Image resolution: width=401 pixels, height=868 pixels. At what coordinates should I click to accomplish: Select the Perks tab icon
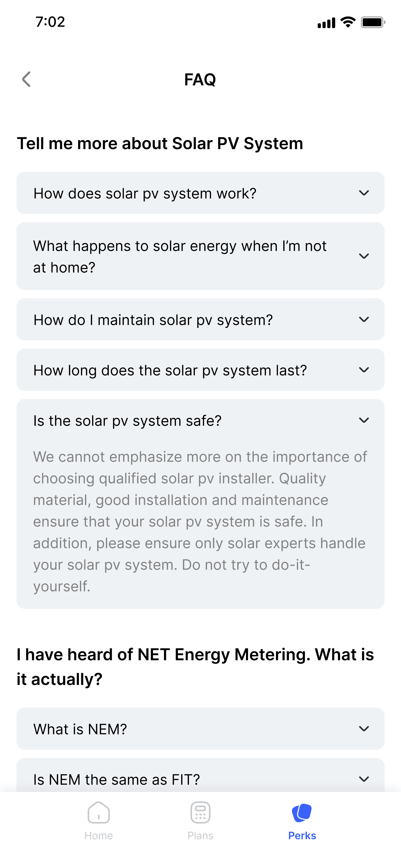pos(302,812)
